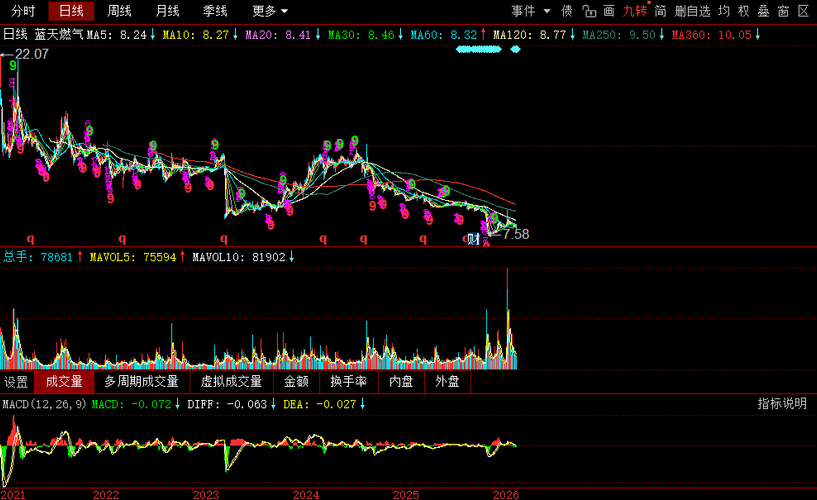Click the long cyan event marker at chart top

(479, 49)
